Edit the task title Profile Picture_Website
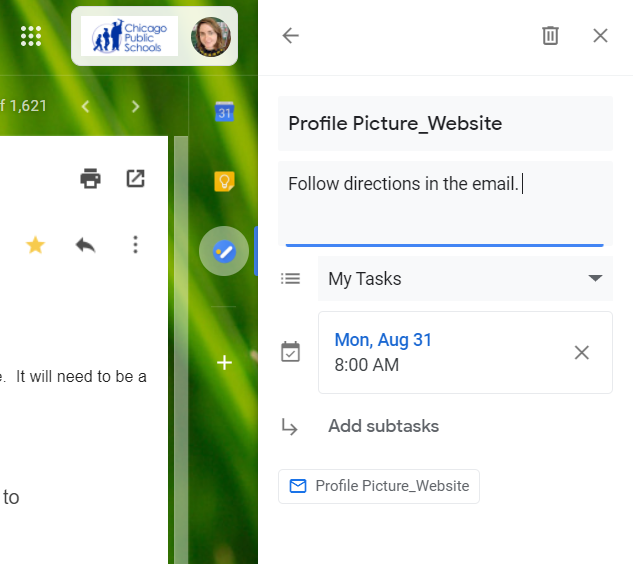This screenshot has width=633, height=564. click(x=445, y=124)
